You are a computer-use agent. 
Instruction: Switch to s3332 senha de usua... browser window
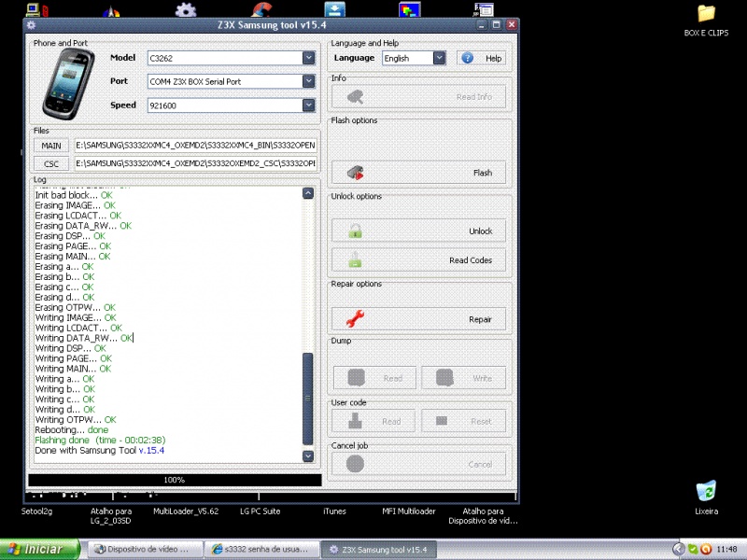pos(261,549)
